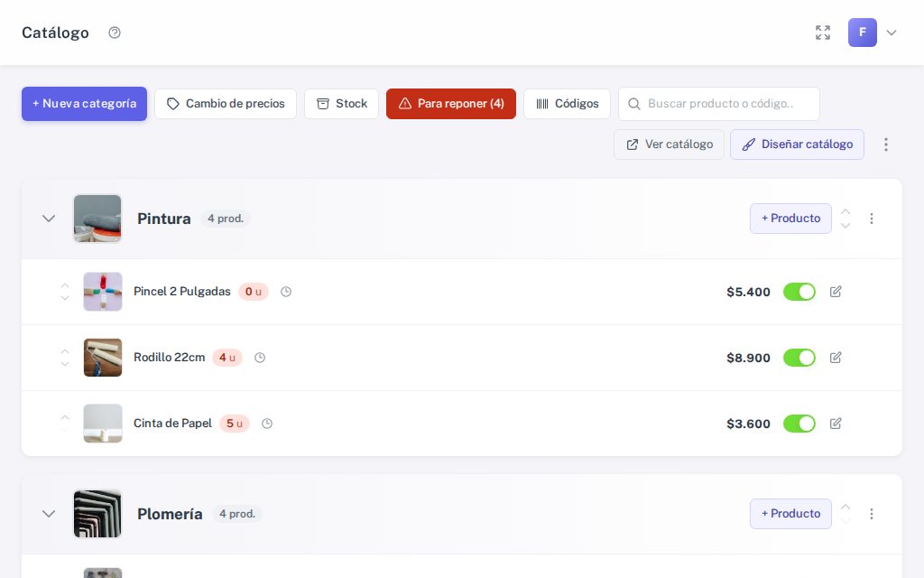924x578 pixels.
Task: Disable the Rodillo 22cm toggle
Action: 799,358
